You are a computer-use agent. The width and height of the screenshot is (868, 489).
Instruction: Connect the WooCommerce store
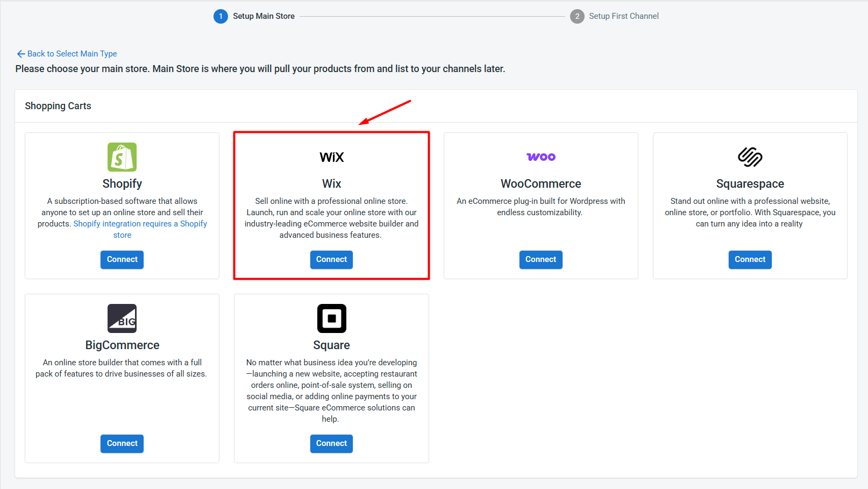point(541,259)
